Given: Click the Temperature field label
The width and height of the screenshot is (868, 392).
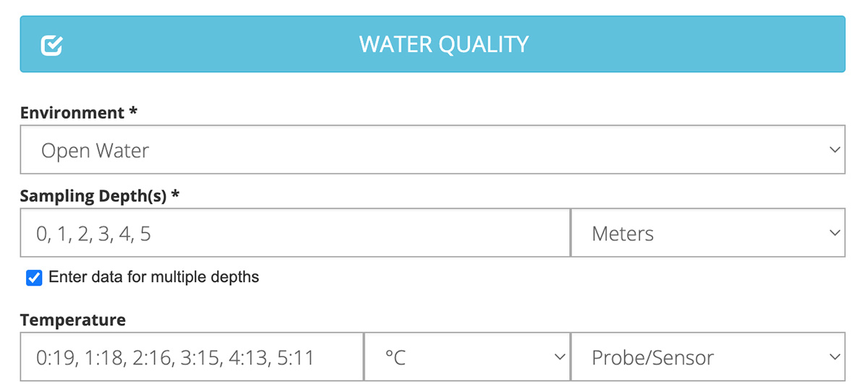Looking at the screenshot, I should click(73, 320).
